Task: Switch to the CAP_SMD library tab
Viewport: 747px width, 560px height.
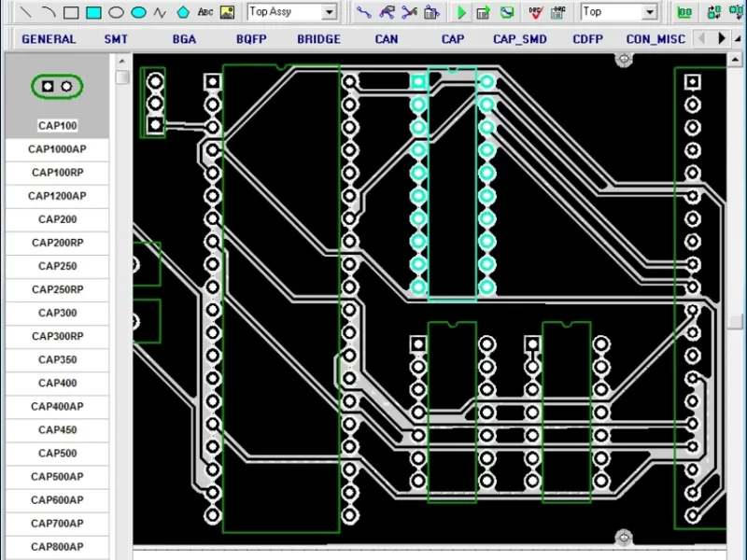Action: pyautogui.click(x=520, y=39)
